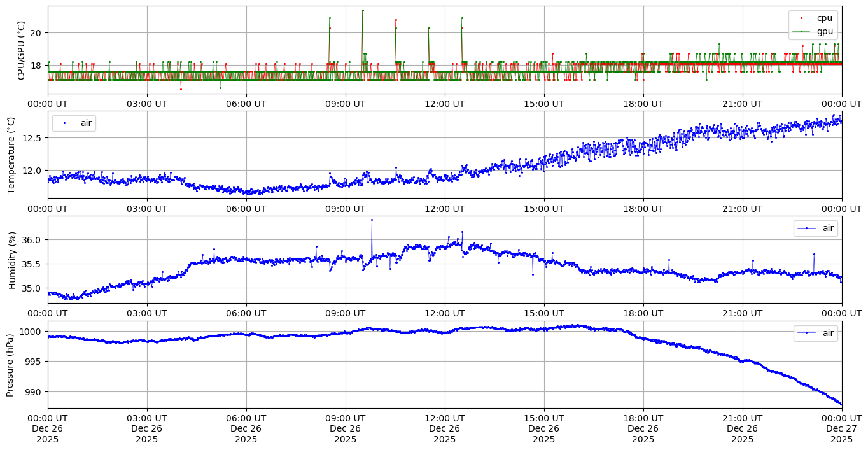
Task: Click the cpu entry in the top legend
Action: point(824,18)
